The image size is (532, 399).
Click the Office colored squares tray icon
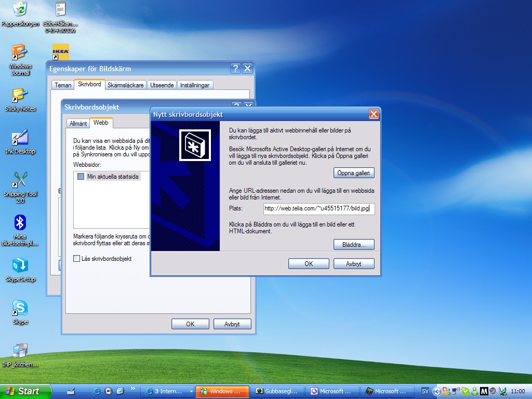(x=446, y=391)
